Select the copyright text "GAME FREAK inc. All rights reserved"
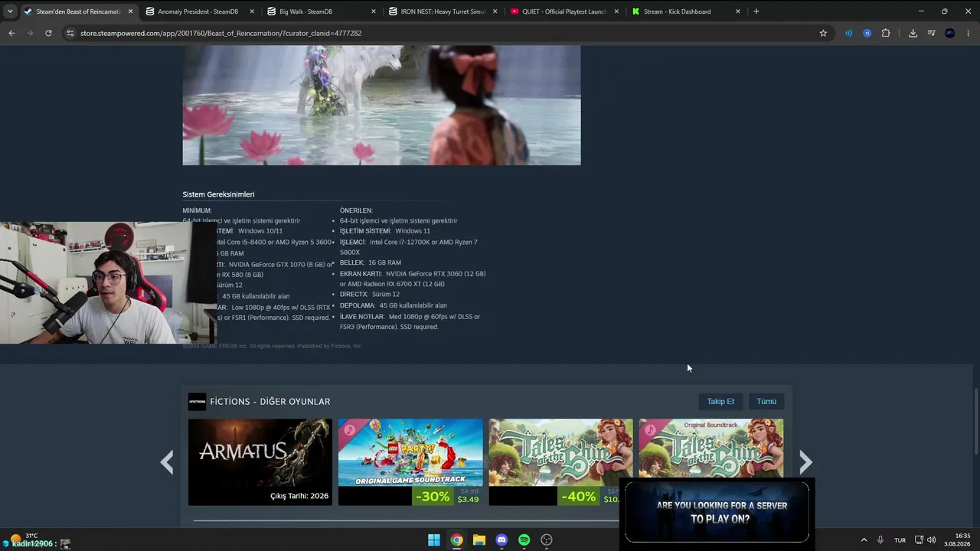 (x=247, y=346)
